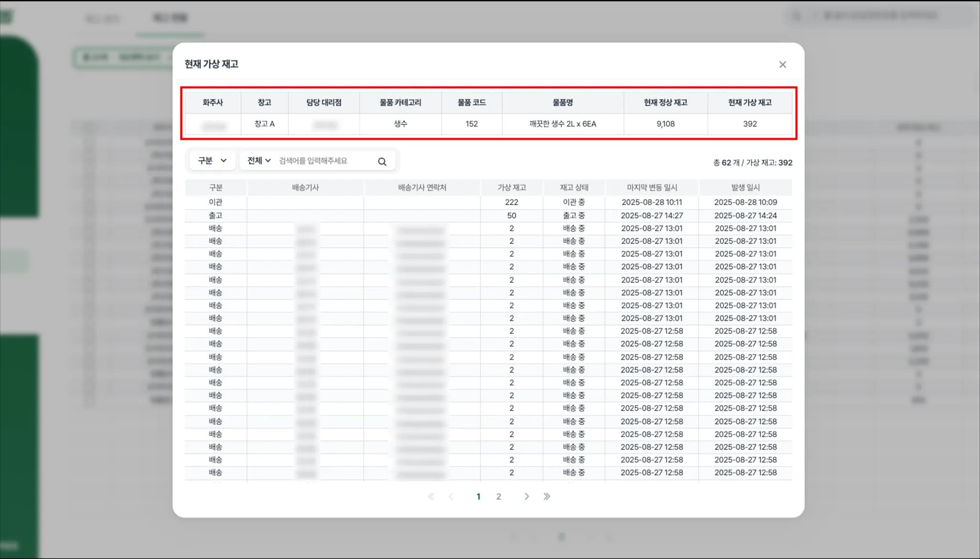Screen dimensions: 980x559
Task: Close the 현재 가상 재고 popup with the X
Action: click(x=782, y=64)
